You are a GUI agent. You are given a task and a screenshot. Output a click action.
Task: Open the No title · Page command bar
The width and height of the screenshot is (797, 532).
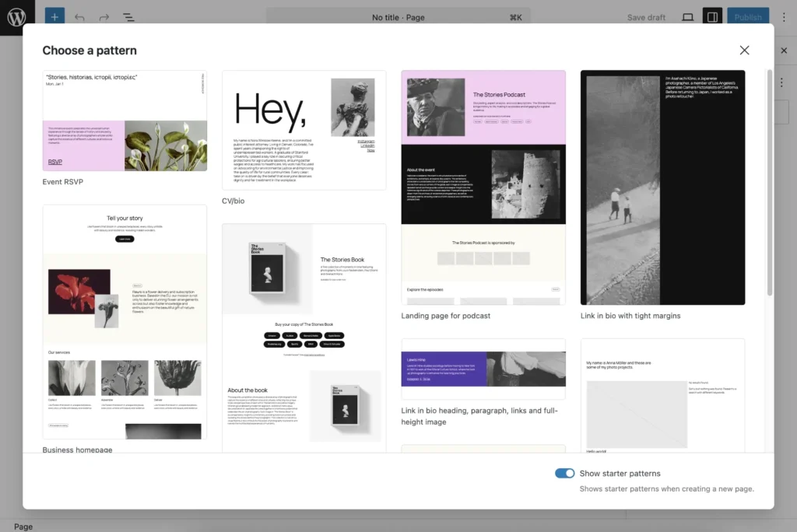(x=398, y=17)
